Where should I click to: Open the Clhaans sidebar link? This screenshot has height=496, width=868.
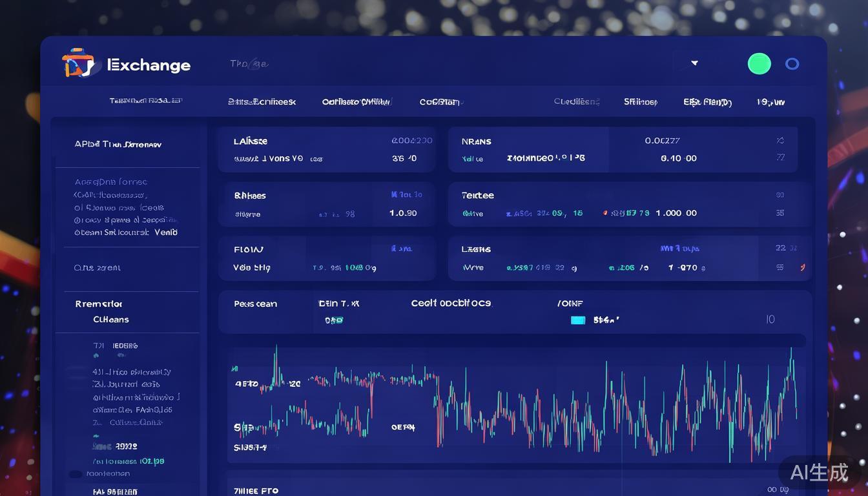(110, 320)
